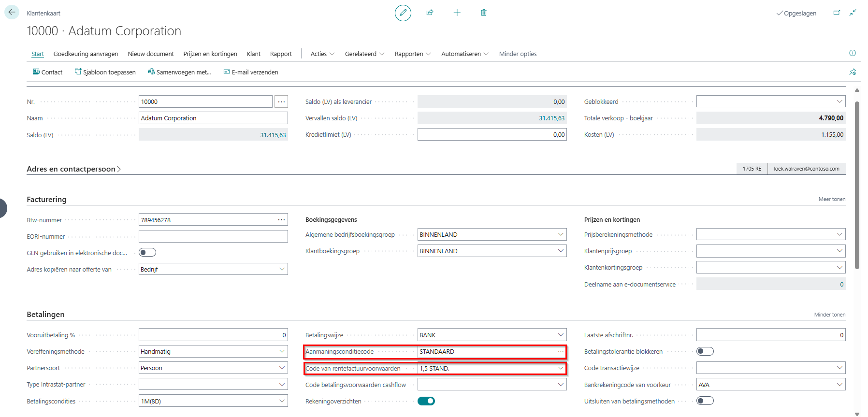This screenshot has width=868, height=417.
Task: Open Betalingswijze dropdown
Action: 561,335
